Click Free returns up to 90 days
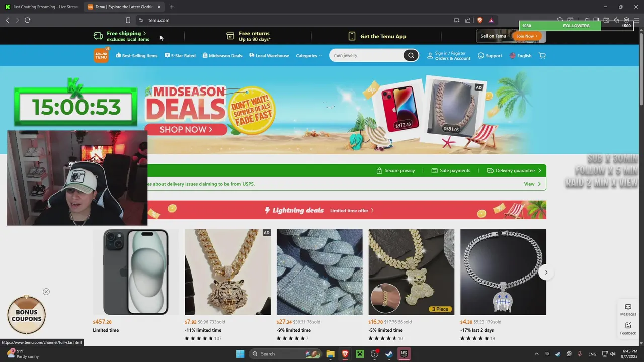 click(x=249, y=36)
